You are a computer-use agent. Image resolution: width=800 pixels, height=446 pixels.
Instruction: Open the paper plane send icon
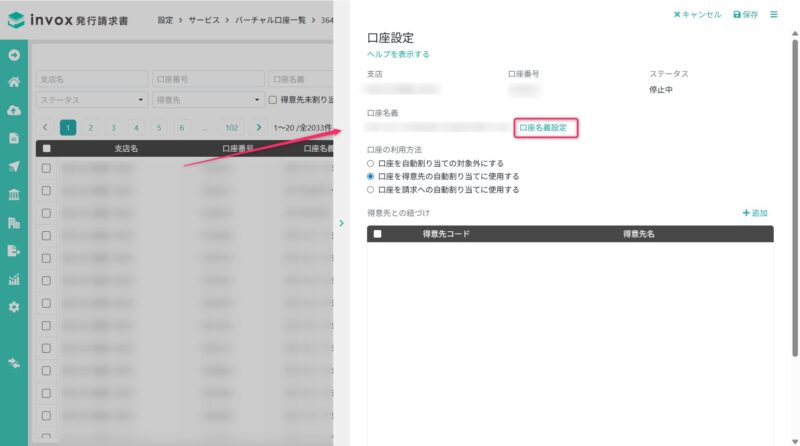(14, 166)
